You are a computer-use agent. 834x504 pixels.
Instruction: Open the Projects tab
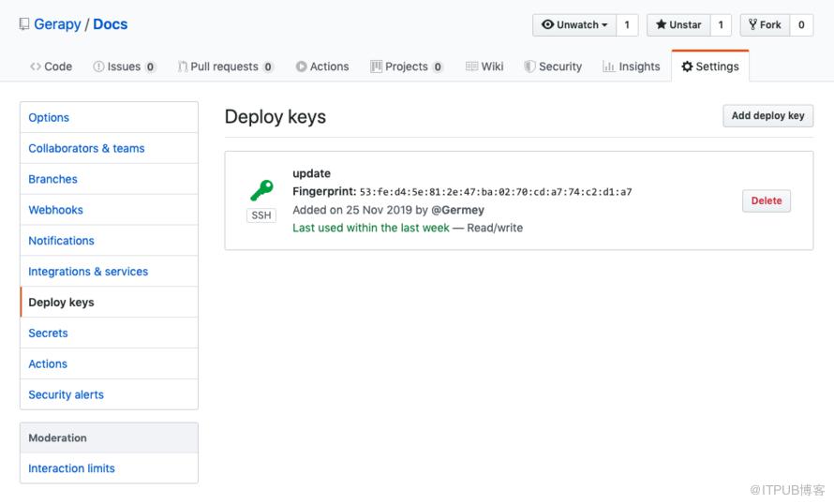pos(407,67)
